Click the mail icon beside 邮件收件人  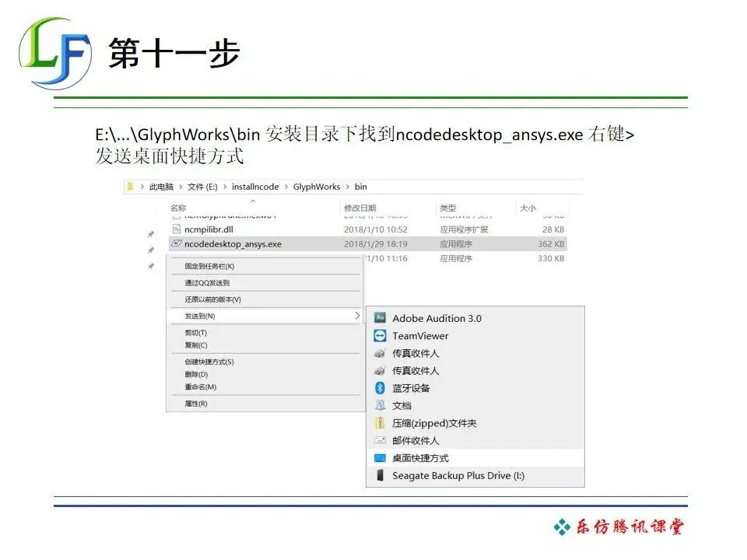pos(380,440)
